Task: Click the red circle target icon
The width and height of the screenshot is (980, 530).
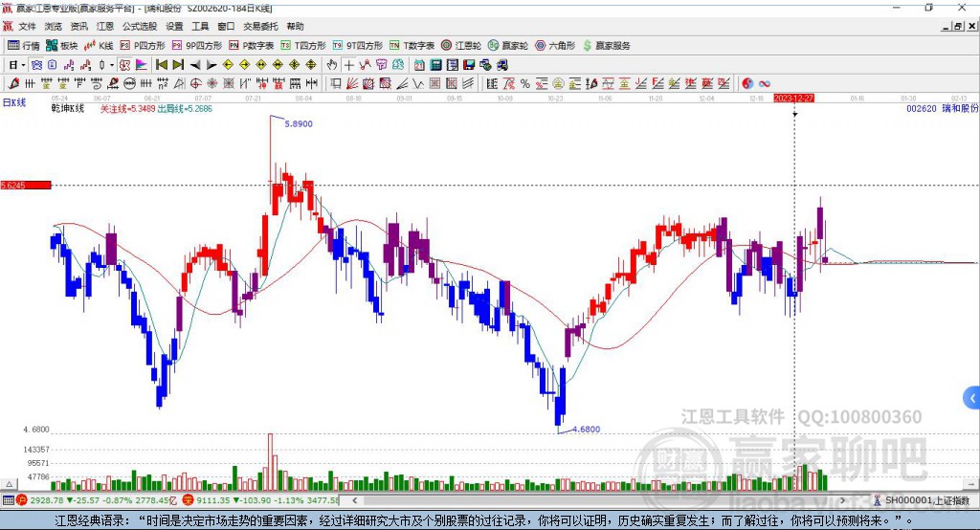Action: pos(195,84)
